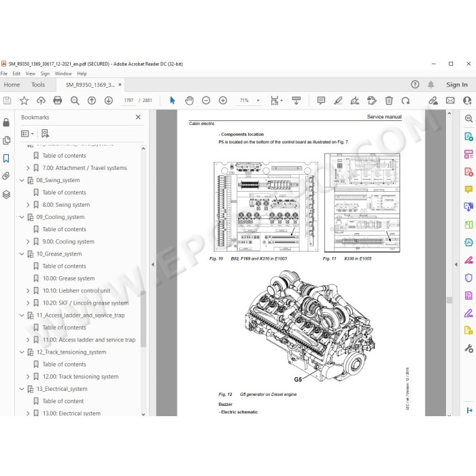Open 11.00: Access ladder and service trap
Viewport: 476px width, 476px height.
click(x=89, y=340)
